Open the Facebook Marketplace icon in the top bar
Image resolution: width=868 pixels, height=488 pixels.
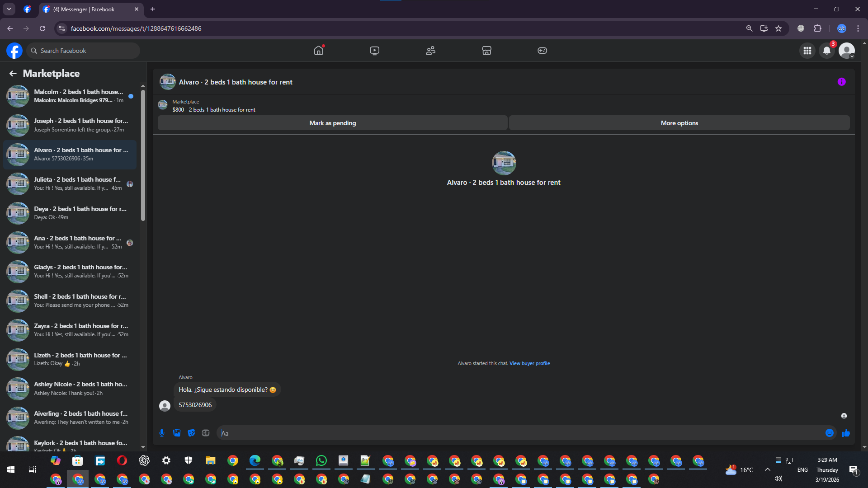pyautogui.click(x=486, y=51)
